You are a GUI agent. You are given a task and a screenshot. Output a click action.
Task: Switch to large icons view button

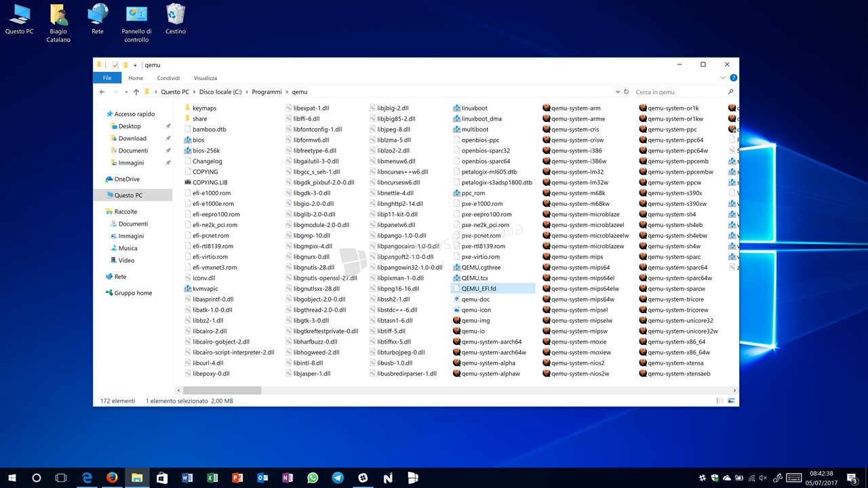click(732, 401)
